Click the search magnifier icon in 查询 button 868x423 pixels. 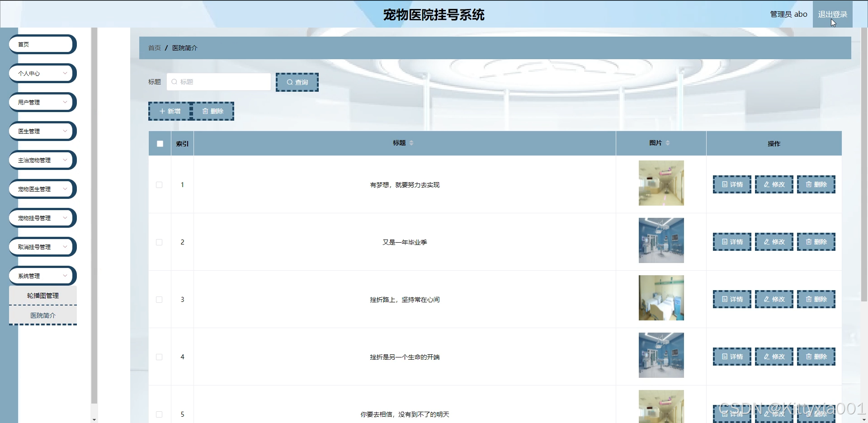click(290, 82)
